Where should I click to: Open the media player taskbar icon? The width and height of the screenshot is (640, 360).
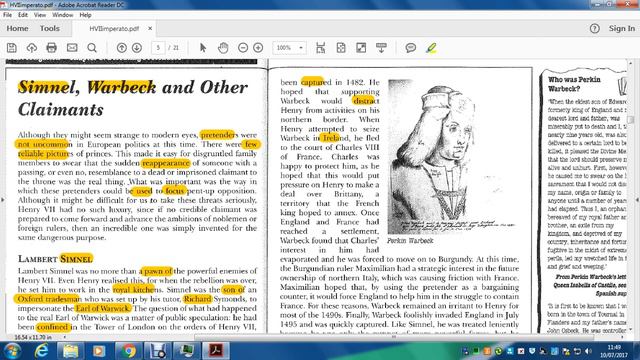[99, 351]
